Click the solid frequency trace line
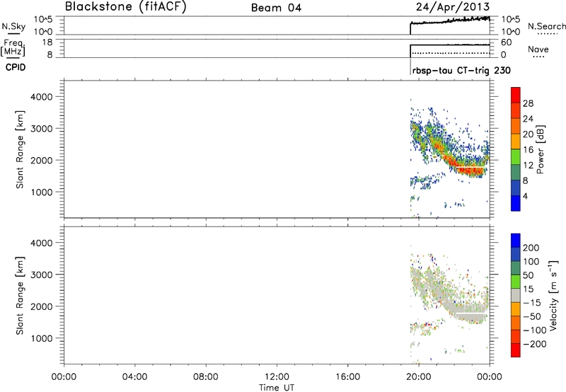This screenshot has height=392, width=566. [x=450, y=45]
